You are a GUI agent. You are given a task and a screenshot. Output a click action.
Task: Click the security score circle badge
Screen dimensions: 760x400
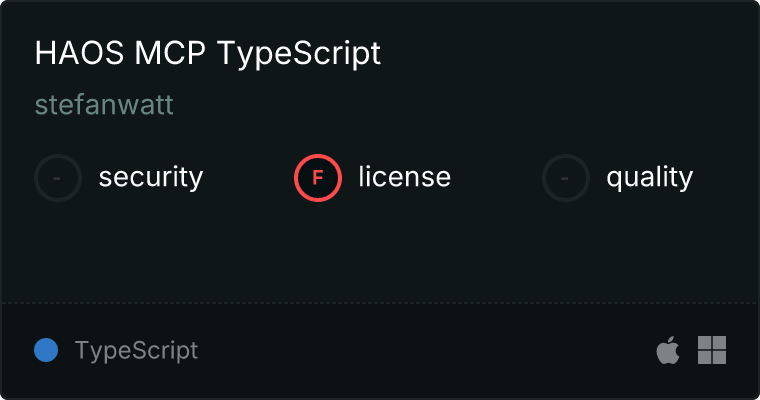58,178
